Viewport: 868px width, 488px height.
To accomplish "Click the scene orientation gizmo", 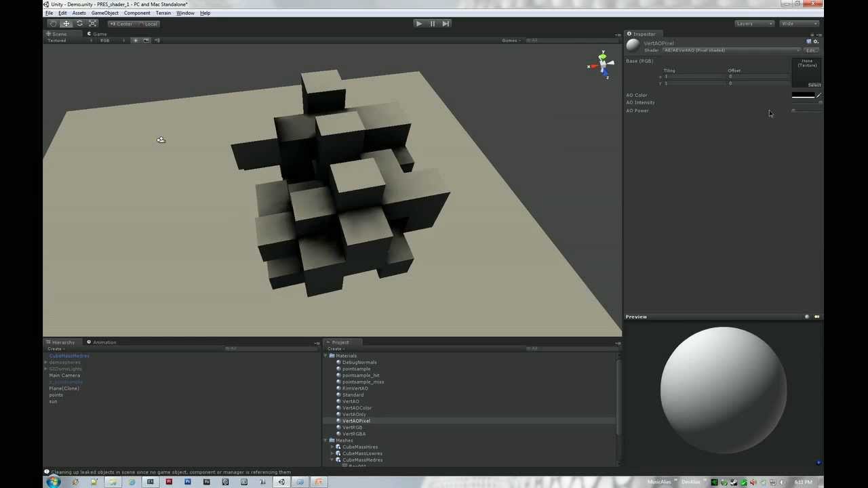I will tap(601, 65).
